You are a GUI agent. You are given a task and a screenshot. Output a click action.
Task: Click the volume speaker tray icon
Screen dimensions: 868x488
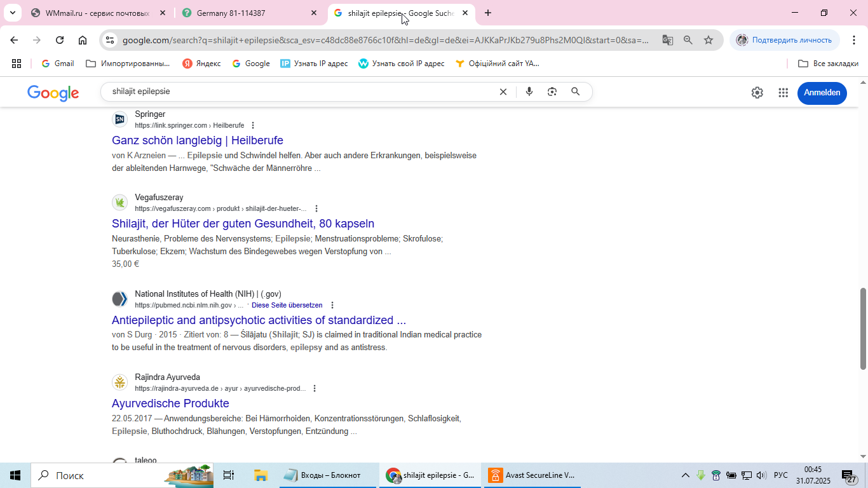click(761, 475)
